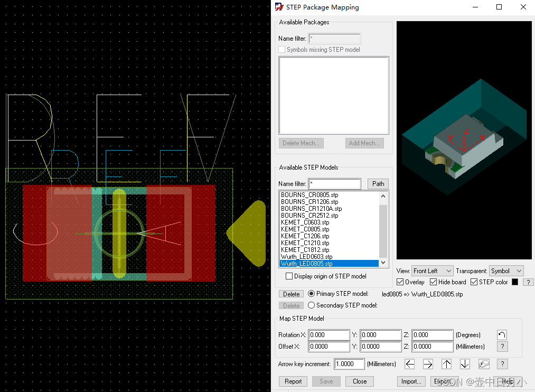Viewport: 535px width, 392px height.
Task: Click the eye view icon near arrow keys
Action: (x=483, y=363)
